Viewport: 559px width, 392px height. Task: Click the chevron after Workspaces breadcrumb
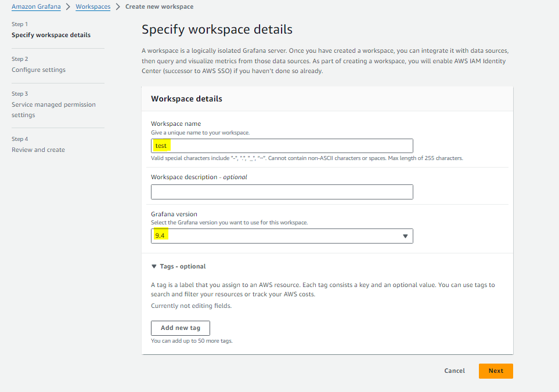118,7
